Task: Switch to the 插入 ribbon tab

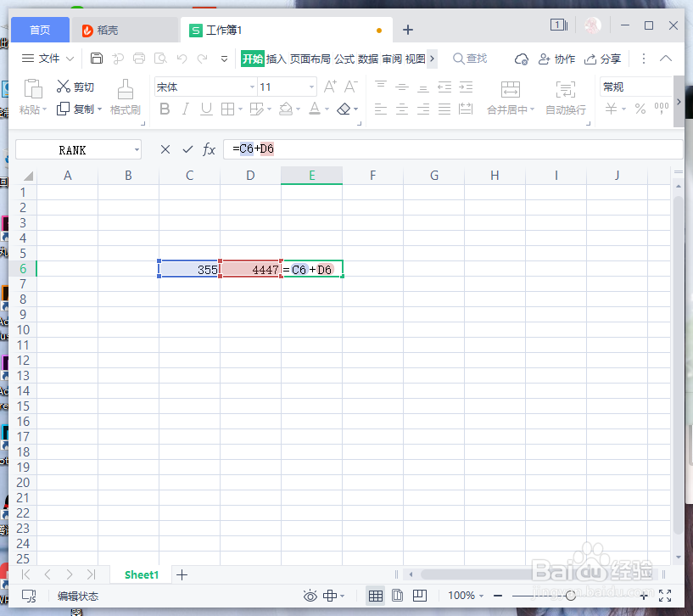Action: (276, 59)
